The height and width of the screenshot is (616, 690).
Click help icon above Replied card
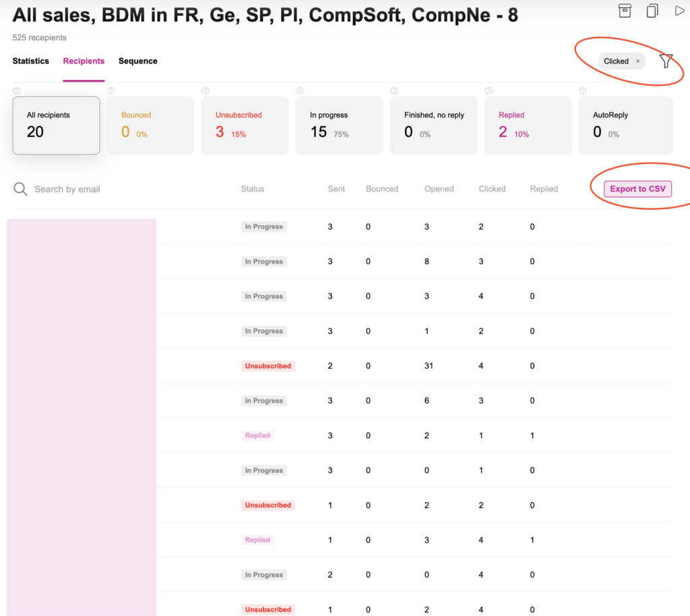(x=488, y=91)
